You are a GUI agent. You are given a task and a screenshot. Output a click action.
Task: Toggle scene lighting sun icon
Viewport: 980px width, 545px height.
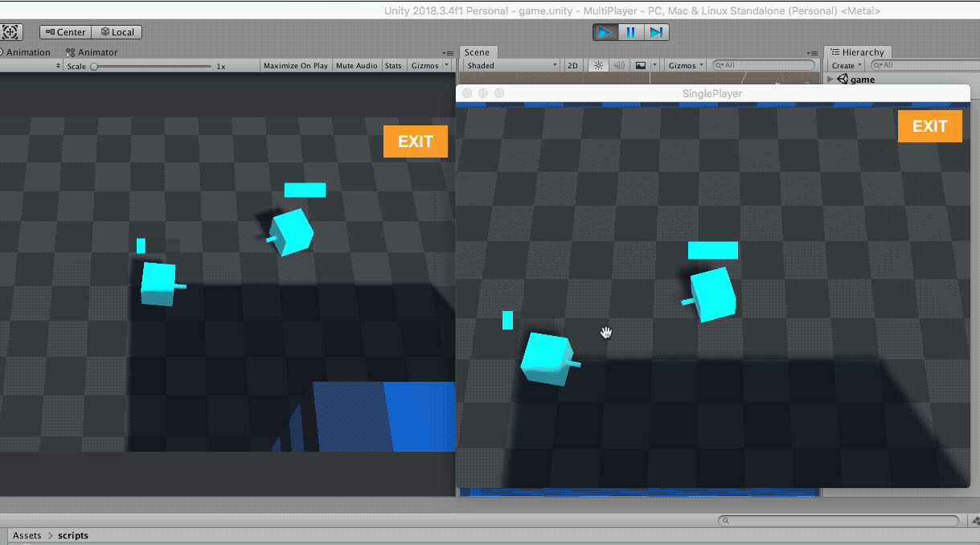[598, 66]
